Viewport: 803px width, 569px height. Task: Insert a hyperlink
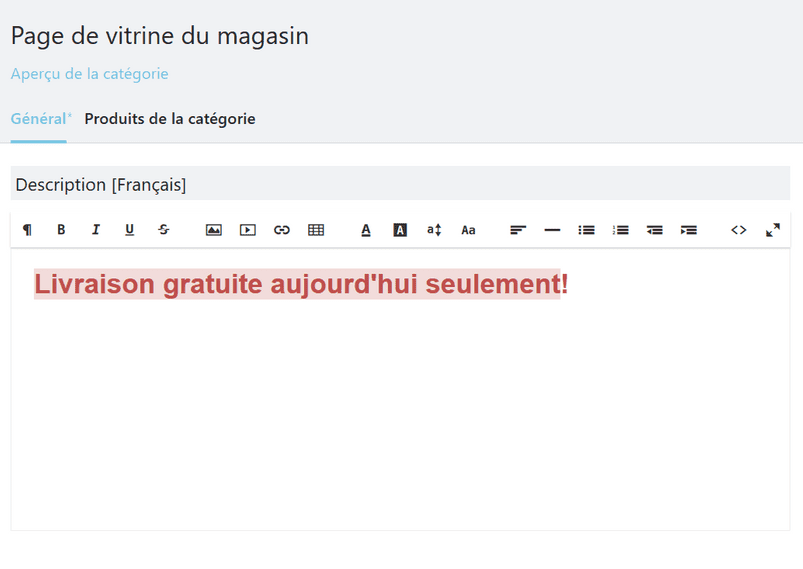(x=282, y=230)
